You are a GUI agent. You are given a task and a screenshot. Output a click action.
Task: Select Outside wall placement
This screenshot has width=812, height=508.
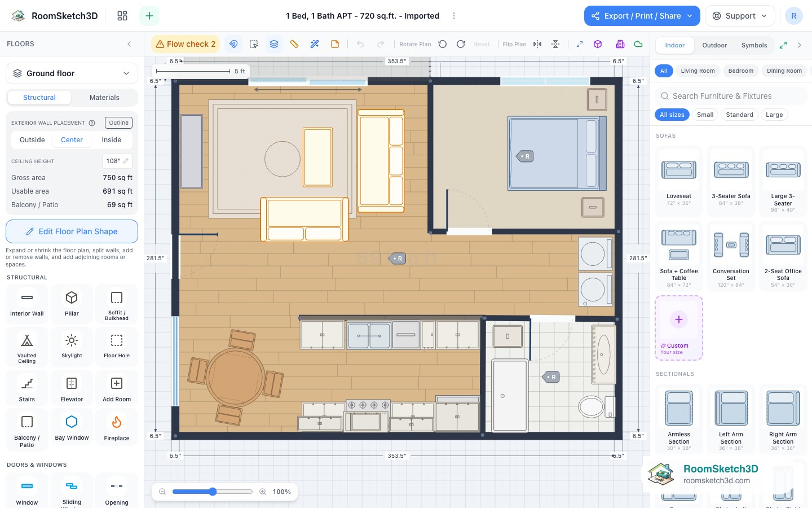point(32,140)
